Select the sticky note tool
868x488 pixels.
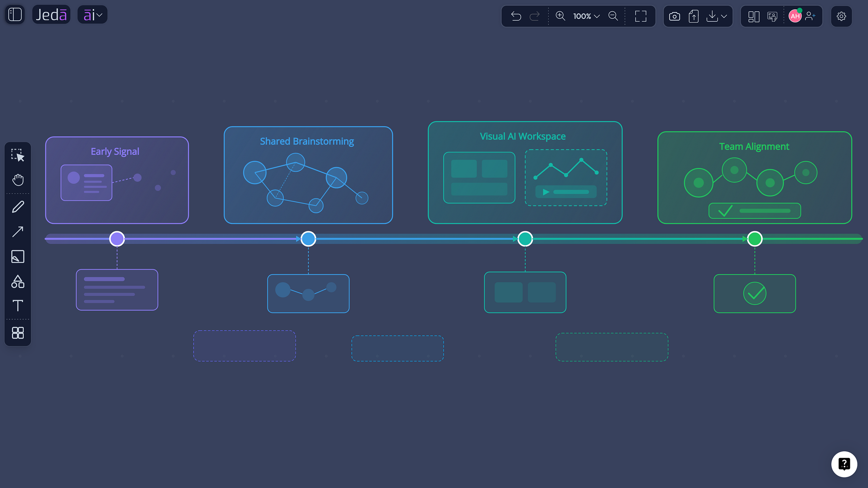click(x=17, y=257)
